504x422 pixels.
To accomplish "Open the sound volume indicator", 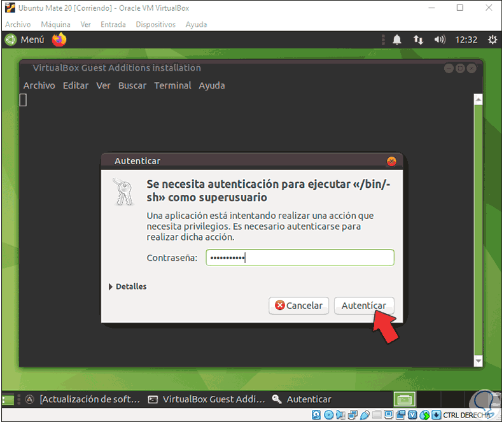I will (x=440, y=40).
